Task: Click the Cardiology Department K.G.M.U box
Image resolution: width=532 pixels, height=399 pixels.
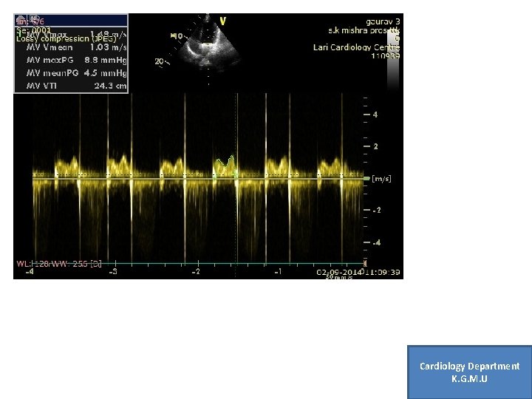Action: pos(470,372)
